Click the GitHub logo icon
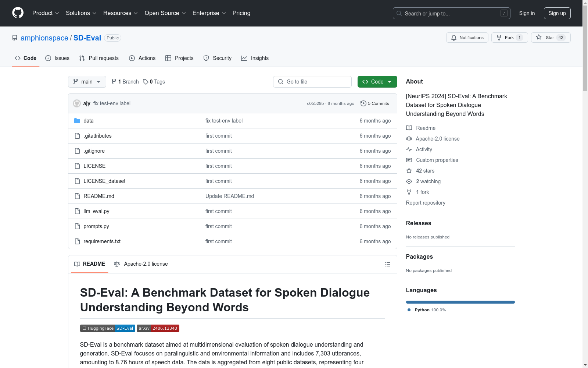Image resolution: width=588 pixels, height=368 pixels. click(18, 13)
